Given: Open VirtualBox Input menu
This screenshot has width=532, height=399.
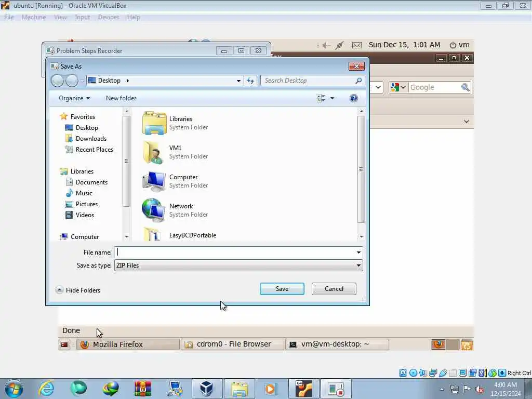Looking at the screenshot, I should [83, 17].
